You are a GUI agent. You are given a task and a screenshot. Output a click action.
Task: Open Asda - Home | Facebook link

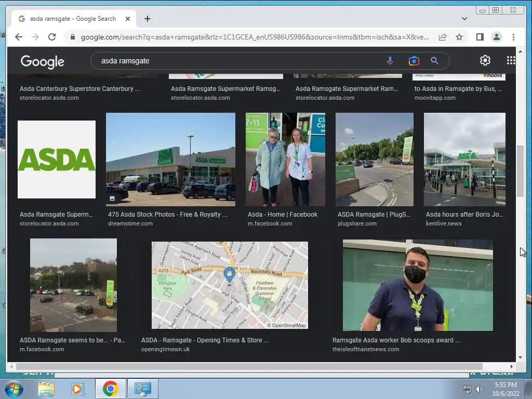(283, 215)
